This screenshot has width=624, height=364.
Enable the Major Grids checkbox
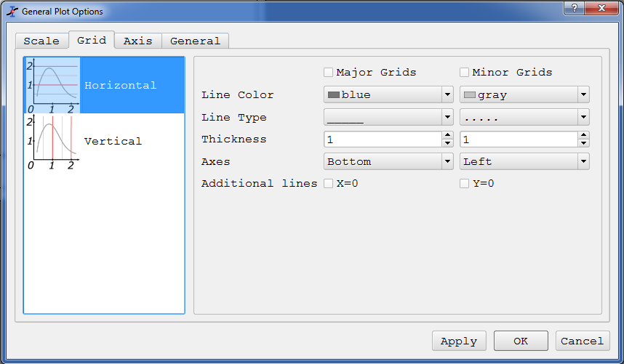(x=328, y=73)
